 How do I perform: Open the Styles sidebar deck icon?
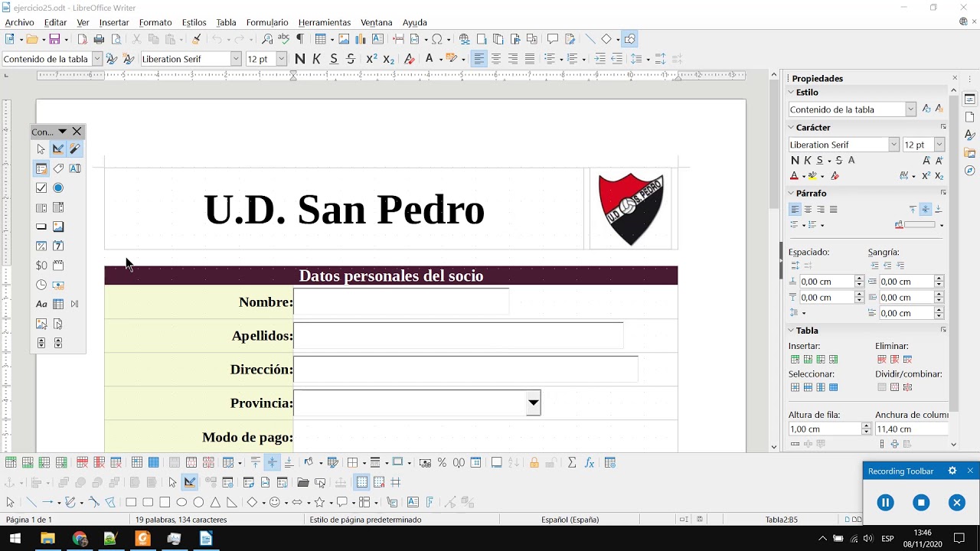(970, 135)
